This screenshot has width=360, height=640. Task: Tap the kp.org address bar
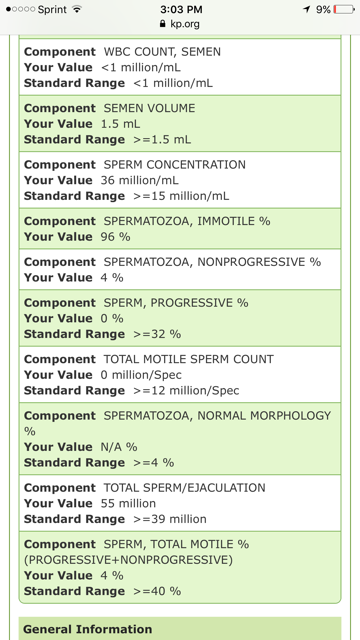pos(180,24)
